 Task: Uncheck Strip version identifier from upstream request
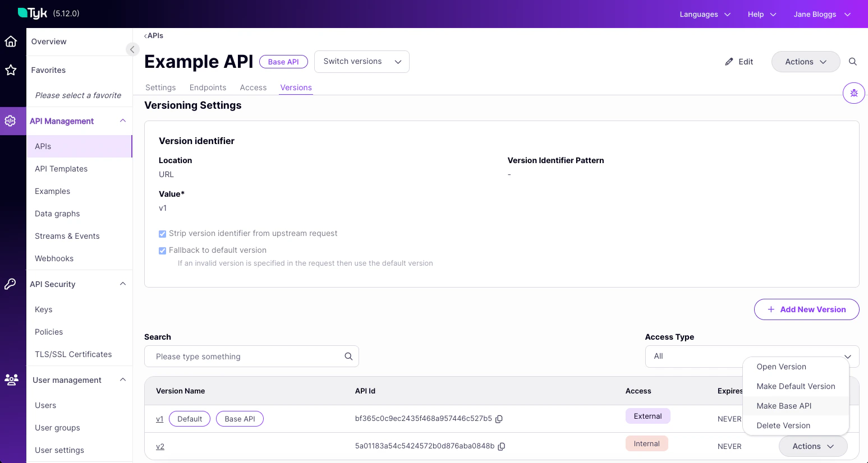tap(162, 233)
